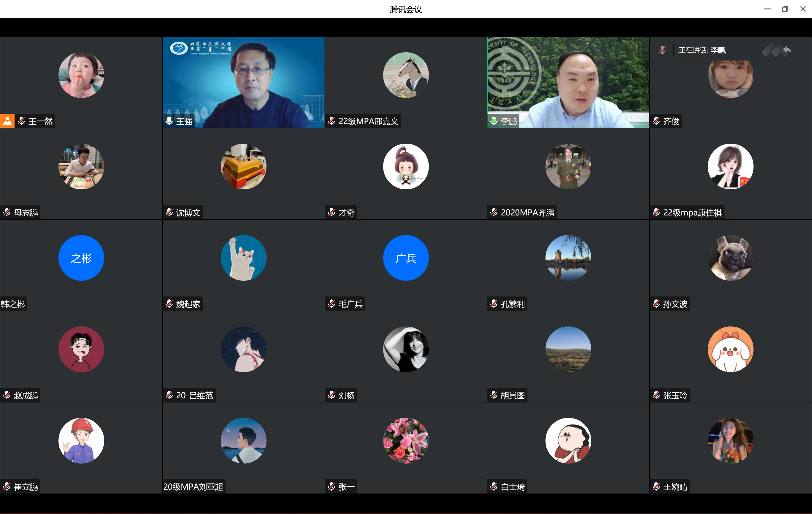Click 王强's active microphone icon
This screenshot has height=514, width=812.
pyautogui.click(x=169, y=121)
